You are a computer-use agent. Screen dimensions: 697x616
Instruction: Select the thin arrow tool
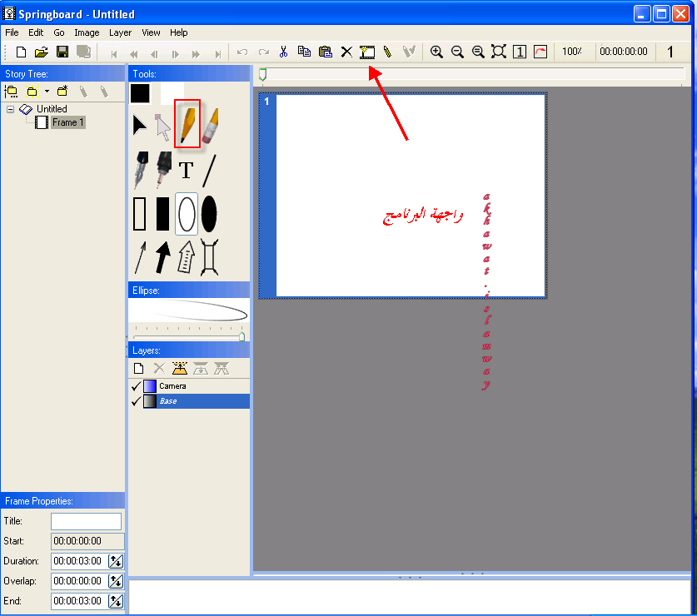(x=140, y=257)
